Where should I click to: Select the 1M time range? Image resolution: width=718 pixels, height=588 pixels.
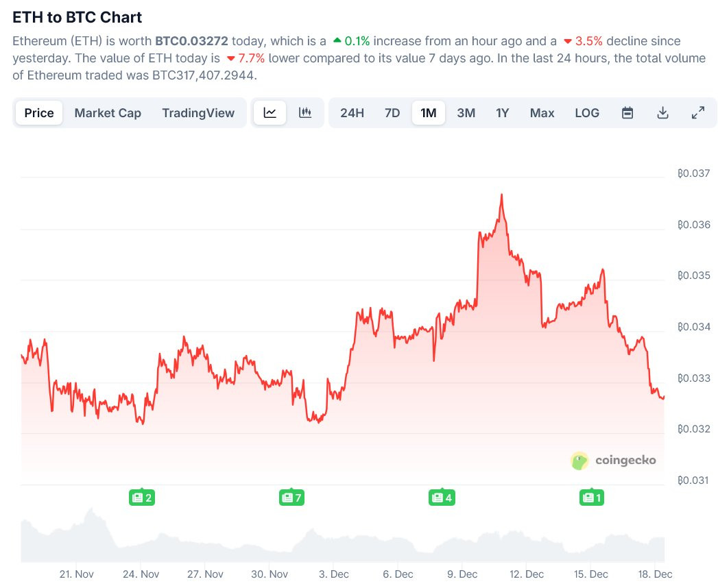click(429, 112)
